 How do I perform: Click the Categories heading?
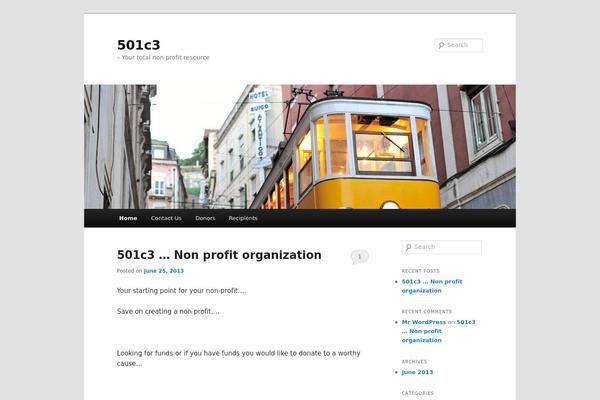pos(417,393)
